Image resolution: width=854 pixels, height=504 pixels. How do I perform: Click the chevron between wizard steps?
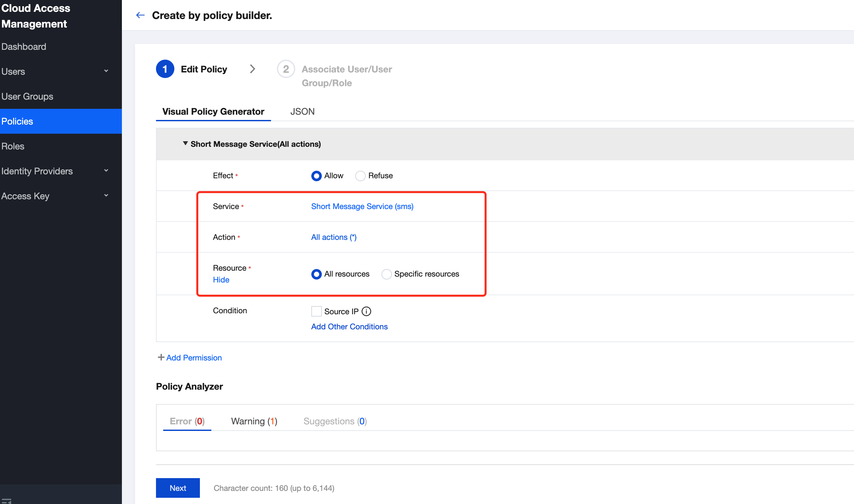[252, 69]
